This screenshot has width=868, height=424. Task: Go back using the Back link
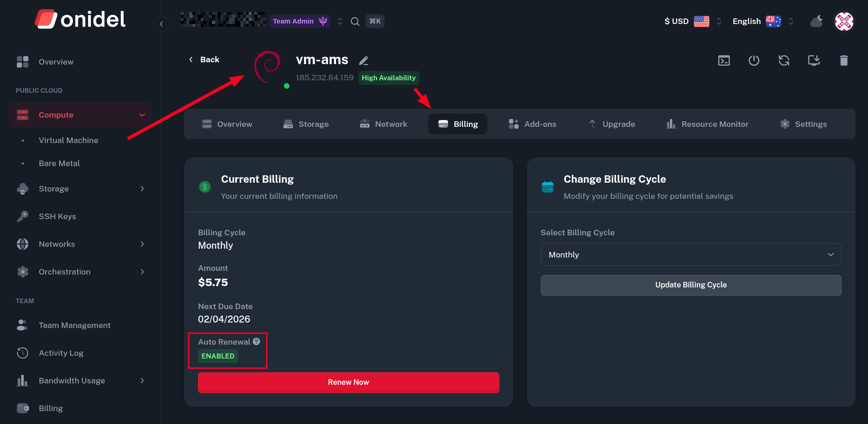pos(204,60)
